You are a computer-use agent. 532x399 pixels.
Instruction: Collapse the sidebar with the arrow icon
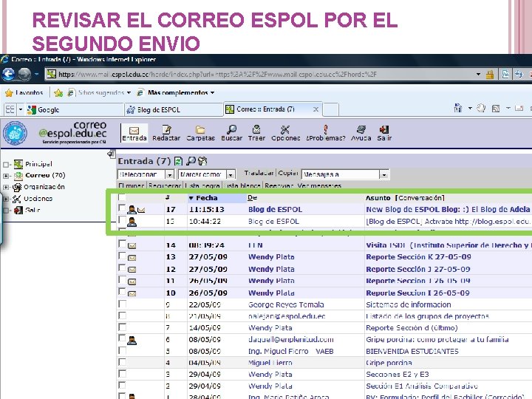coord(112,154)
